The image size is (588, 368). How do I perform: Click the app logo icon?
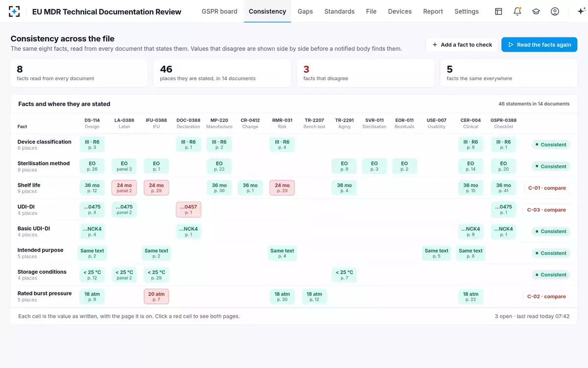(15, 11)
